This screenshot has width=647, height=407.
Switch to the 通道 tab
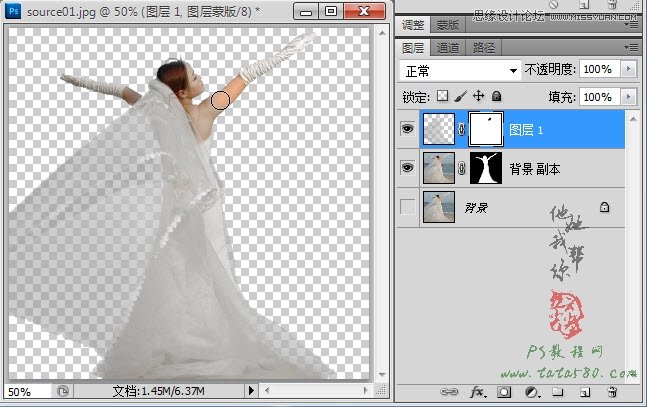coord(448,48)
